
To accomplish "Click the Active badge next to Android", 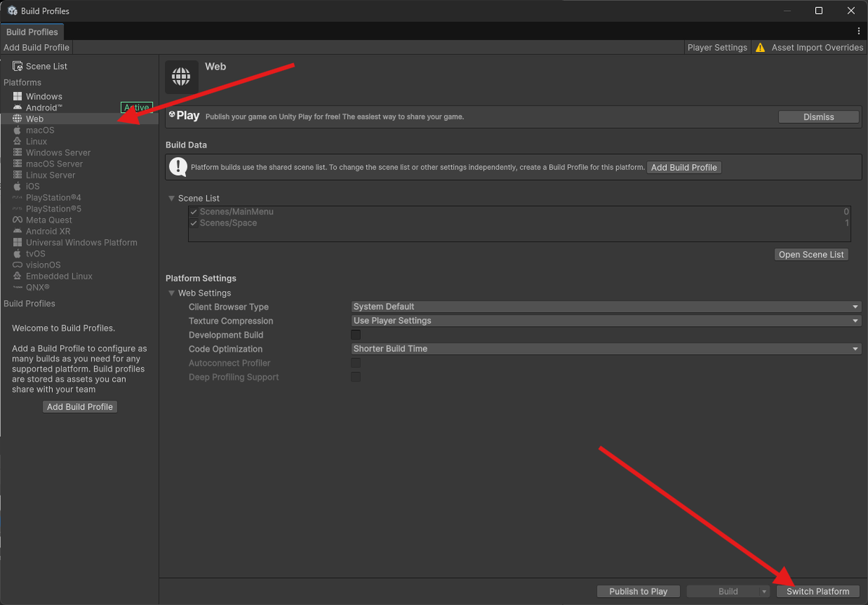I will pos(137,108).
